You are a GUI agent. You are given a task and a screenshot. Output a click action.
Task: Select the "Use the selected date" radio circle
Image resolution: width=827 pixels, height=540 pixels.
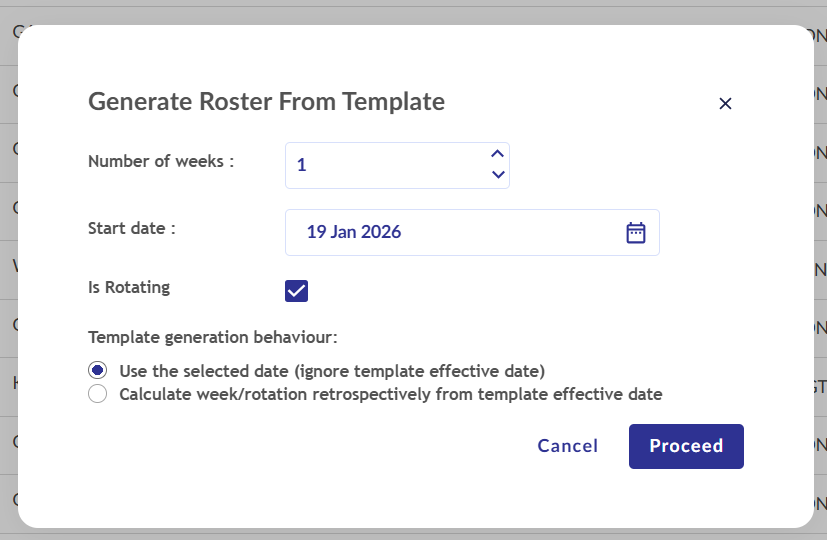[x=98, y=371]
